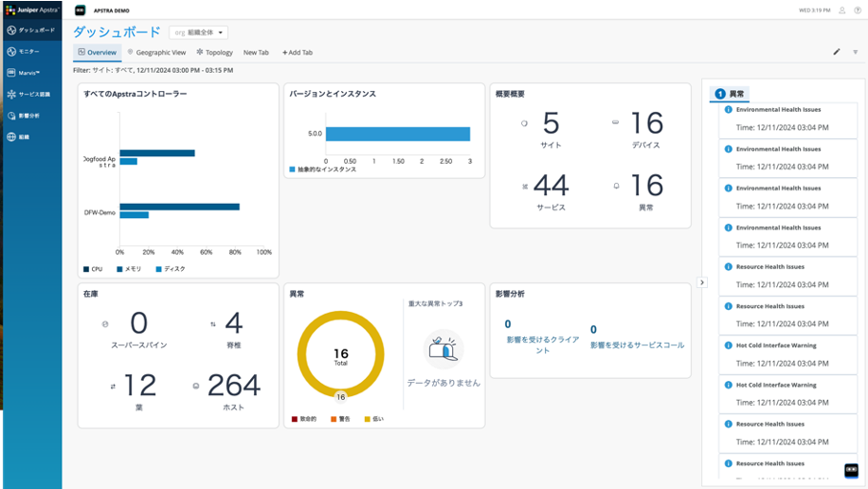Switch to the Topology tab
The height and width of the screenshot is (489, 868).
click(215, 53)
